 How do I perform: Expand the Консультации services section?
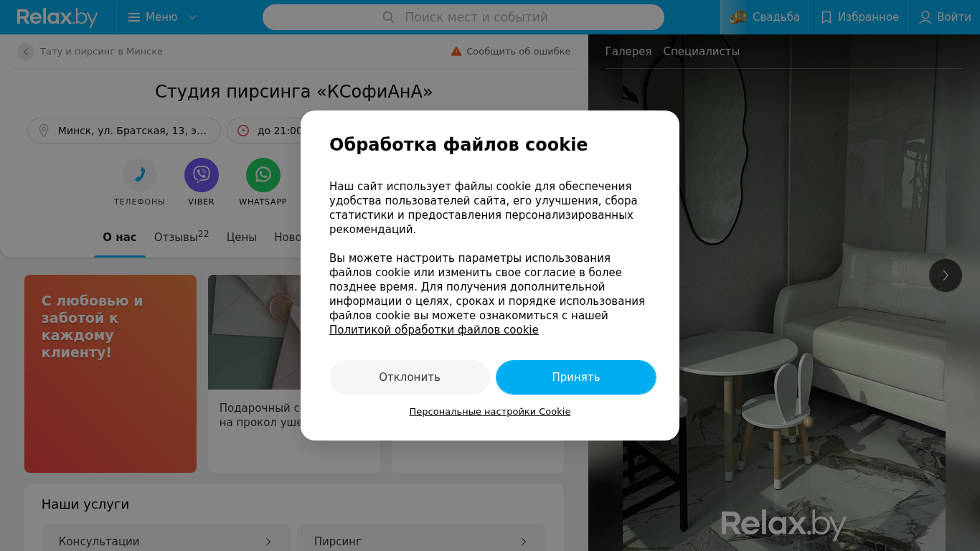coord(166,541)
